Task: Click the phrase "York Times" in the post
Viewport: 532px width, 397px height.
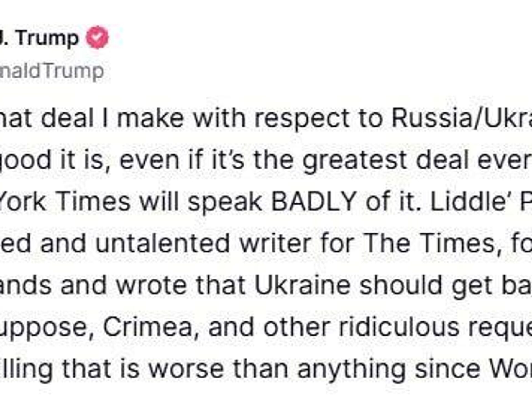Action: click(x=64, y=202)
